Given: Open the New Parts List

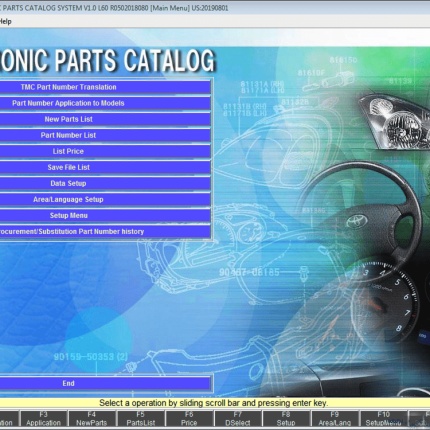Looking at the screenshot, I should pyautogui.click(x=105, y=119).
